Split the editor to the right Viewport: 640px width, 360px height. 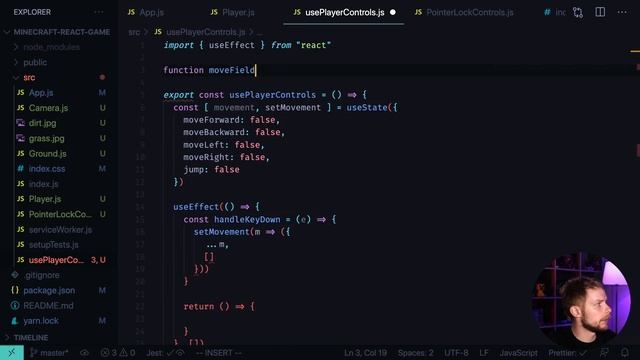click(x=600, y=12)
